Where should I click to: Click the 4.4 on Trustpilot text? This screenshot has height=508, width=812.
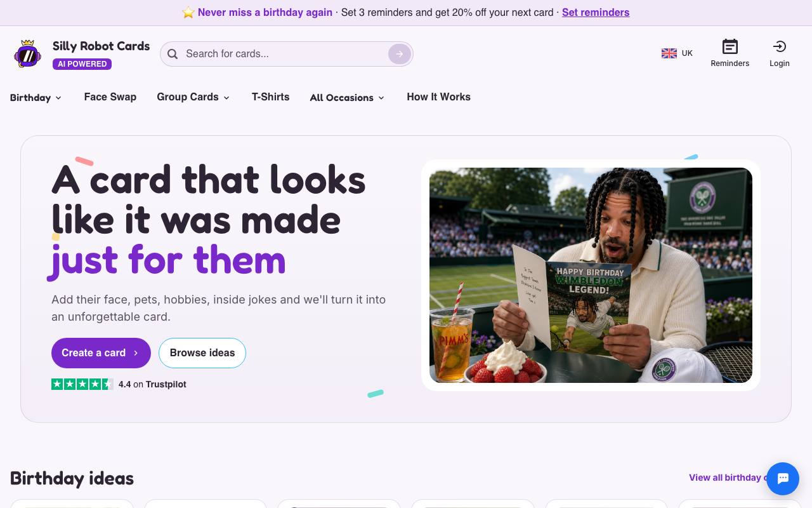click(x=152, y=384)
